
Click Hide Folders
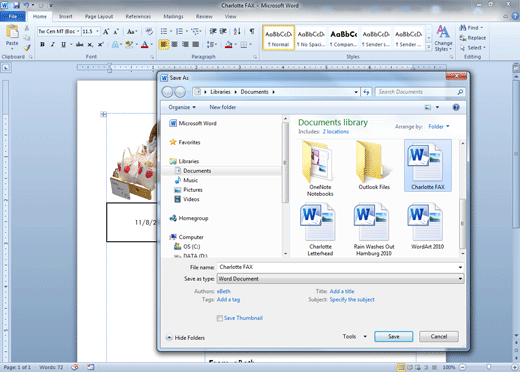pyautogui.click(x=186, y=338)
